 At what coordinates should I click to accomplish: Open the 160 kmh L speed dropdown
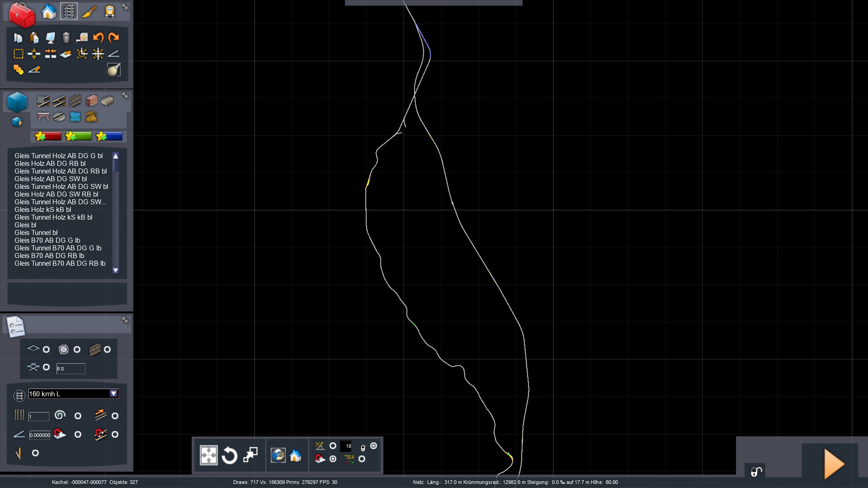click(x=113, y=394)
